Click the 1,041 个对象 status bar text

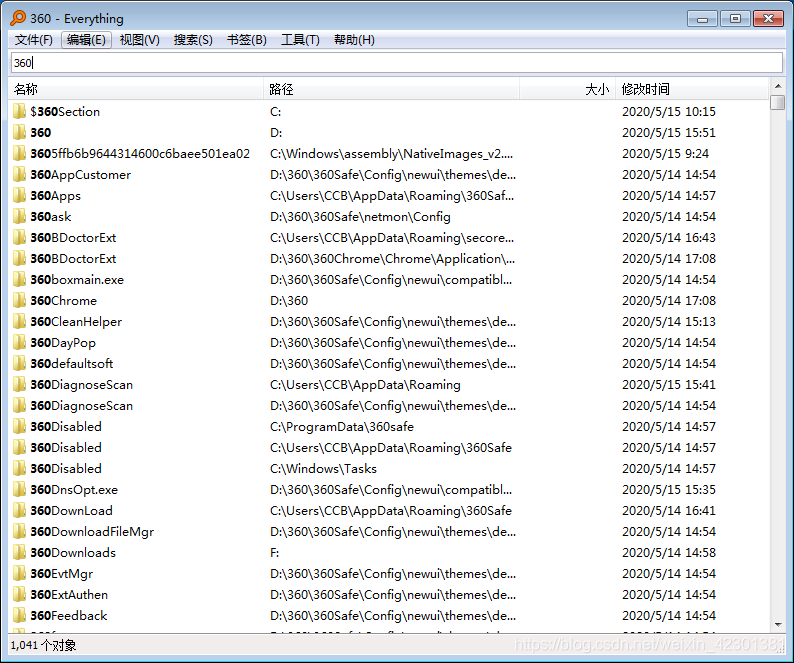pyautogui.click(x=44, y=645)
